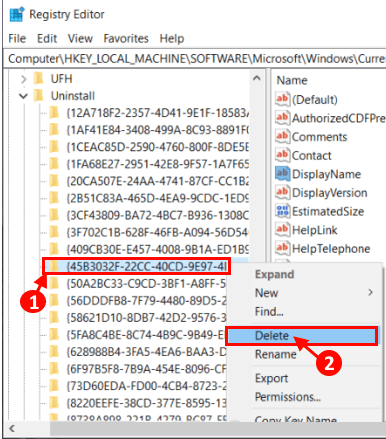
Task: Choose Find... in the context menu
Action: 269,312
